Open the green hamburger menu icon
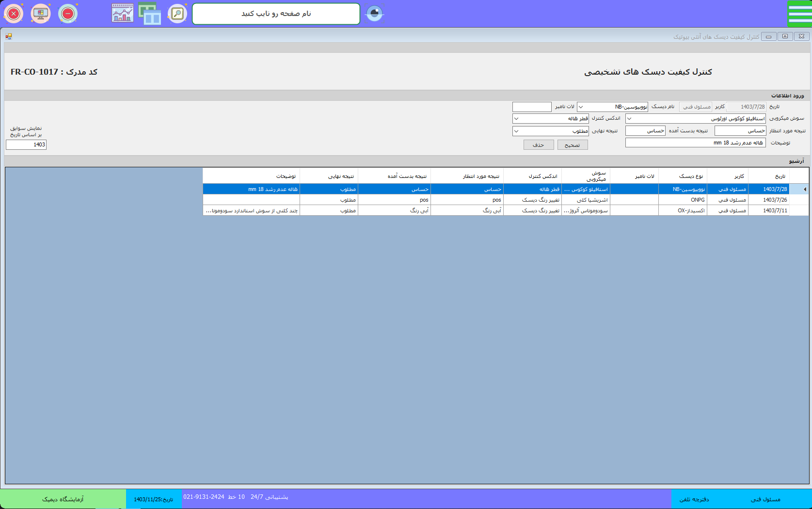The height and width of the screenshot is (509, 812). pos(799,14)
